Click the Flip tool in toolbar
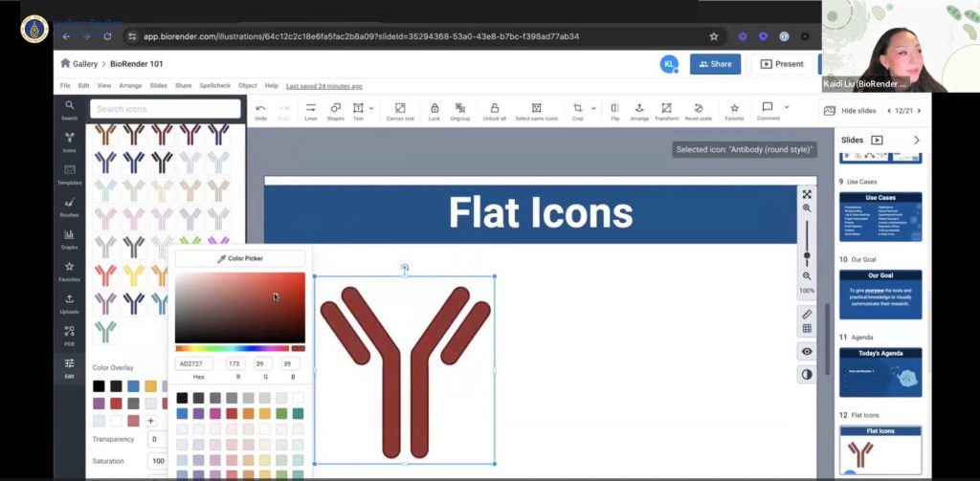Image resolution: width=980 pixels, height=481 pixels. pyautogui.click(x=613, y=110)
